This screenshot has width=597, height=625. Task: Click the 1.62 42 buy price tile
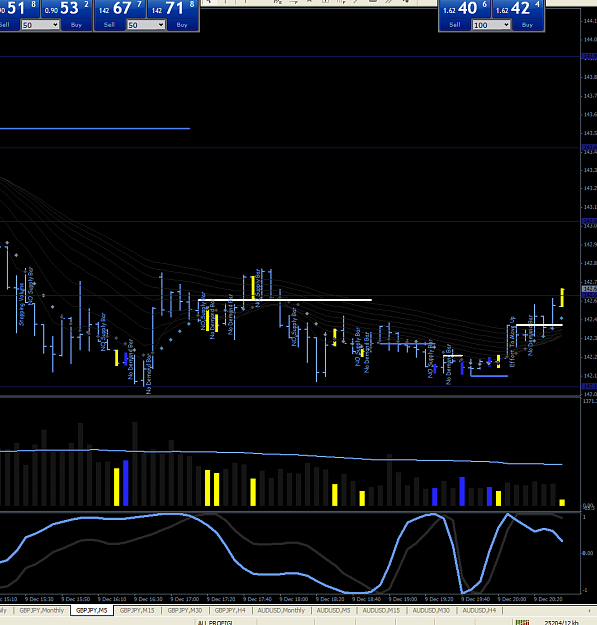tap(518, 9)
